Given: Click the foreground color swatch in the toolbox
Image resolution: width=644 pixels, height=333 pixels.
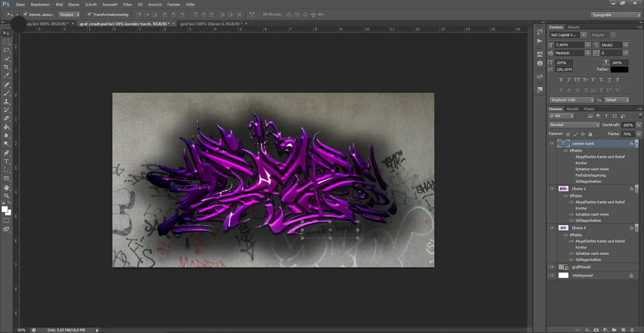Looking at the screenshot, I should (x=5, y=209).
